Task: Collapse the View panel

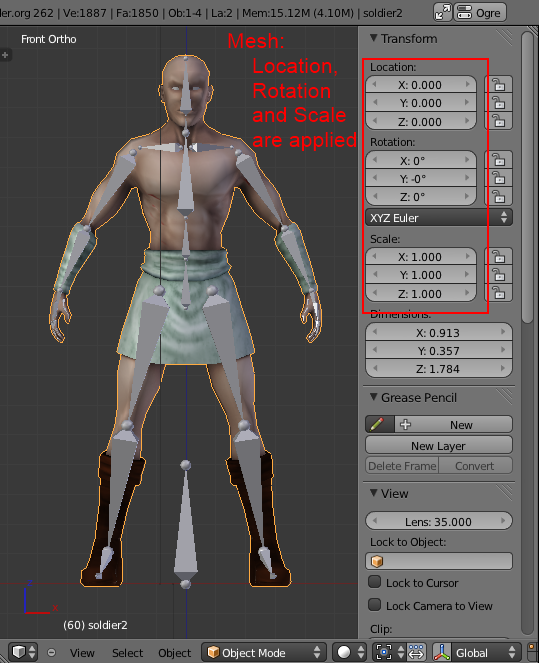Action: [x=374, y=493]
